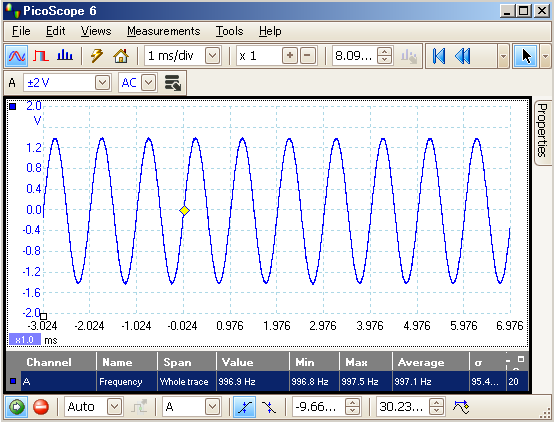Start capturing with green Go button
This screenshot has height=422, width=554.
point(16,407)
